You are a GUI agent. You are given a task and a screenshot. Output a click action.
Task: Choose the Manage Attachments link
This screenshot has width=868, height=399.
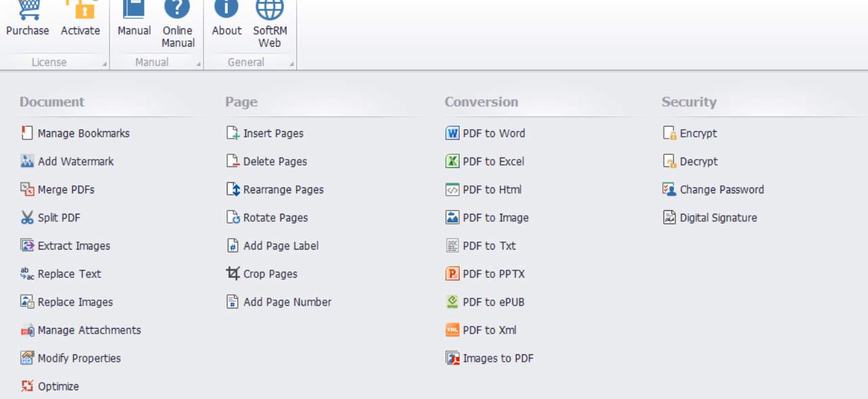tap(90, 330)
